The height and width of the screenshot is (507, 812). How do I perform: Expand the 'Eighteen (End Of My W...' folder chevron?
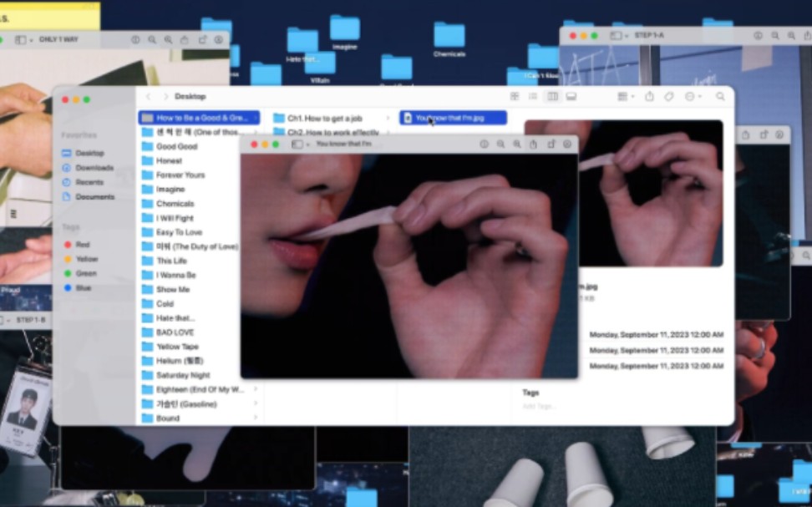pyautogui.click(x=256, y=390)
